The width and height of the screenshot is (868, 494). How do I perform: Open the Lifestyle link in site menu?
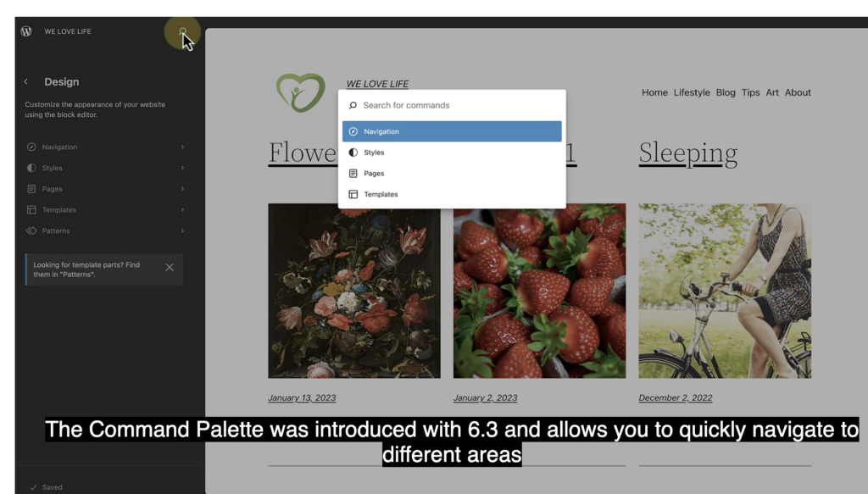tap(692, 92)
